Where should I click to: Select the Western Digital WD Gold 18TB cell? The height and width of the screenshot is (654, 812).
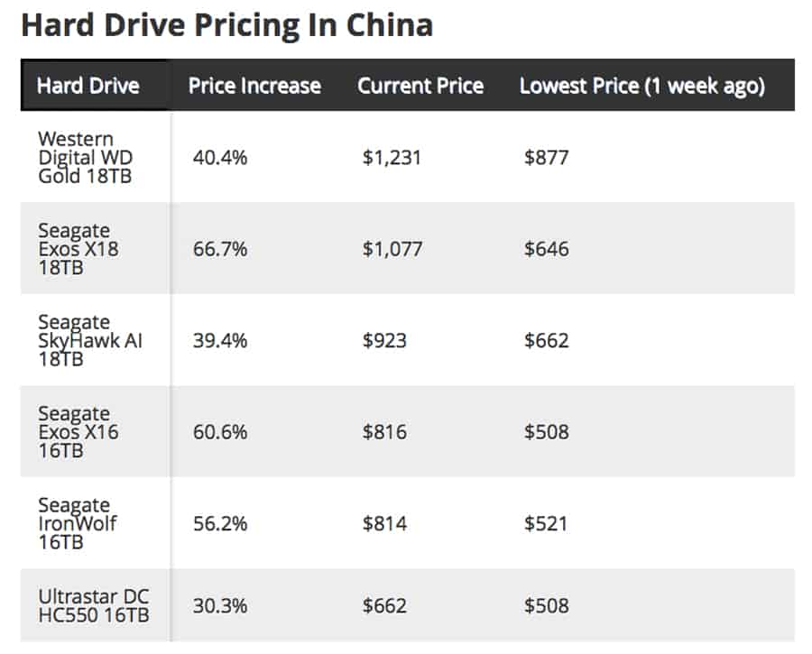click(x=85, y=158)
